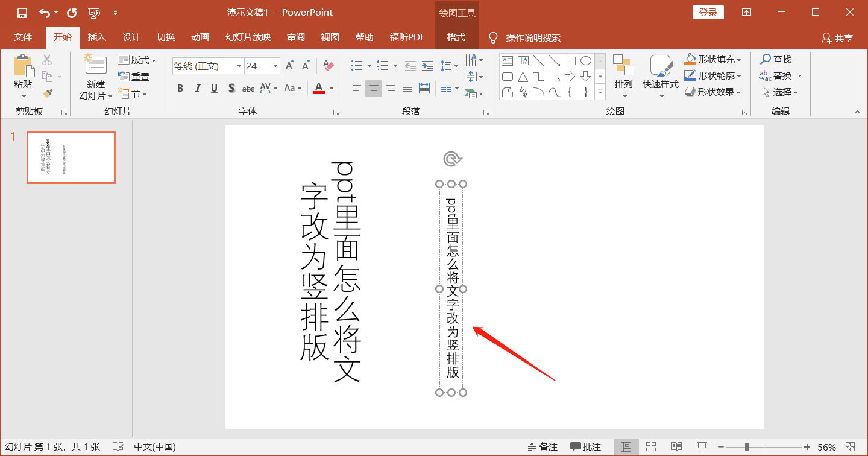
Task: Toggle center text alignment
Action: (374, 88)
